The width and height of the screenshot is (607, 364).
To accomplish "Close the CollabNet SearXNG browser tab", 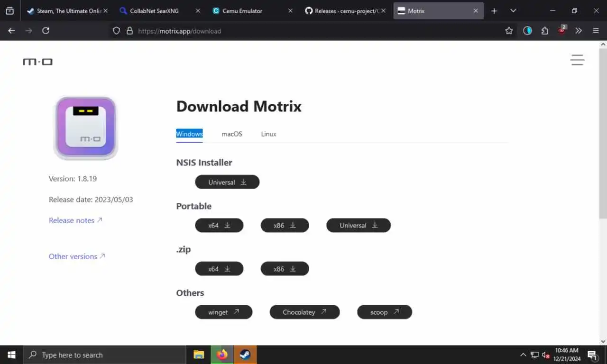I will (x=198, y=11).
